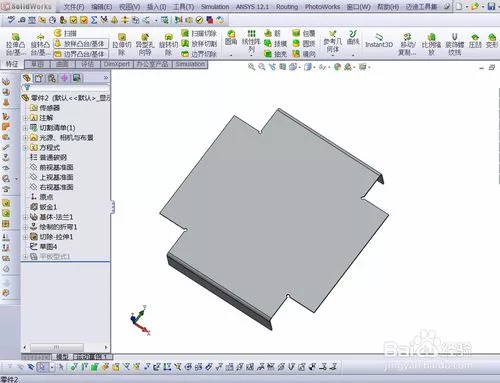Switch to the 办公室产品 tab
Image resolution: width=500 pixels, height=383 pixels.
point(152,64)
